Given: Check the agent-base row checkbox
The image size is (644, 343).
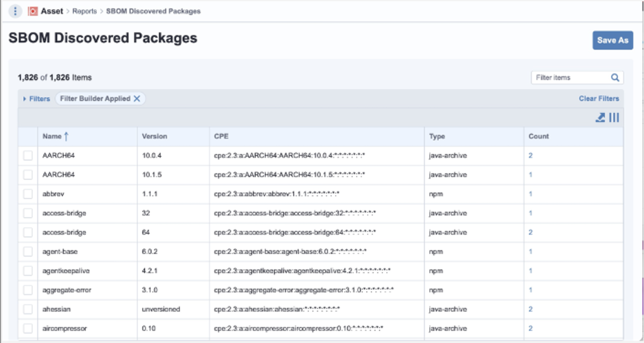Looking at the screenshot, I should (28, 251).
